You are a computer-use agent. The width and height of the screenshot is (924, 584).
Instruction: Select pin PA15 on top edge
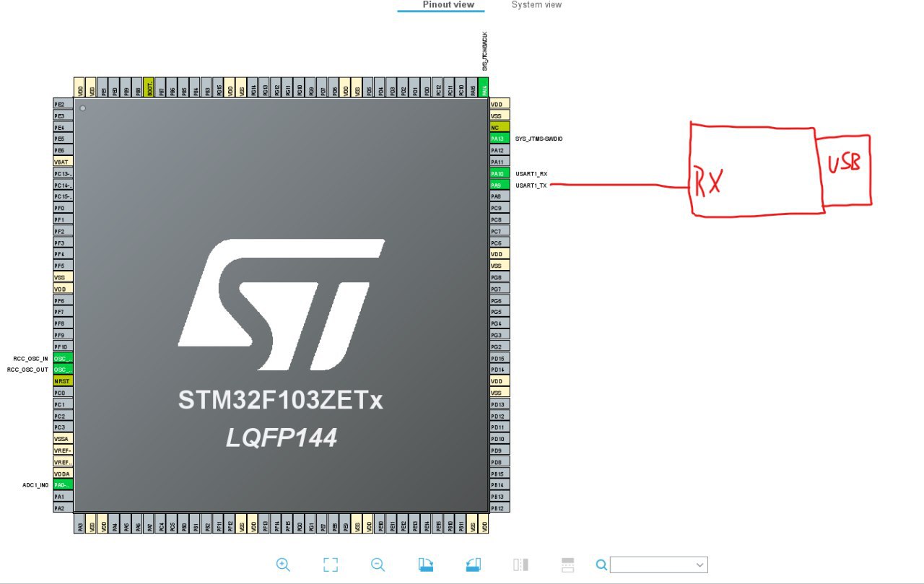472,87
